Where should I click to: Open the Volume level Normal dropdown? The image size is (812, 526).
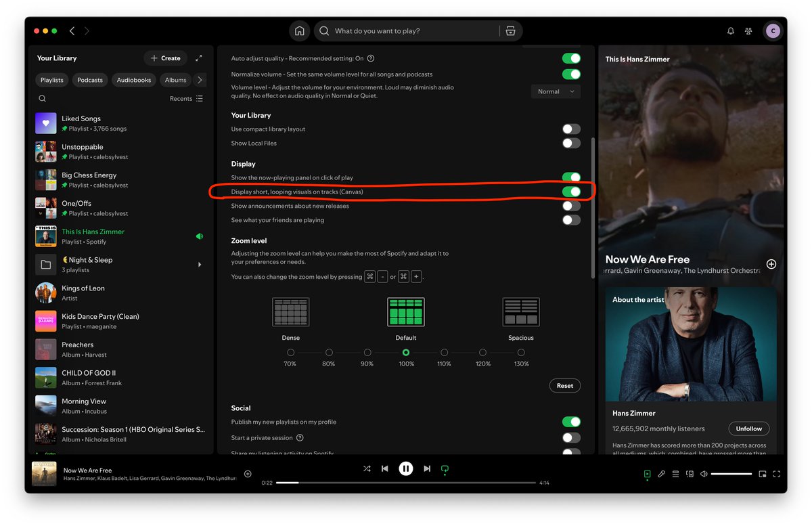tap(556, 91)
